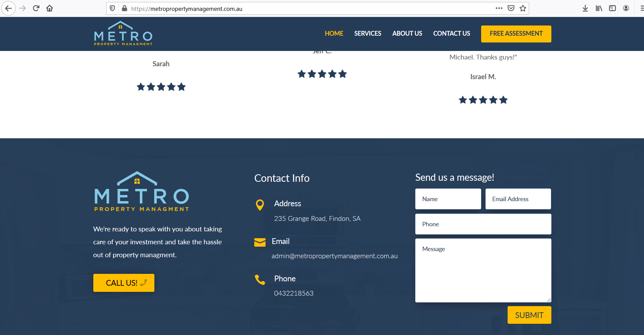Viewport: 644px width, 335px height.
Task: Open the library icon
Action: pyautogui.click(x=599, y=8)
